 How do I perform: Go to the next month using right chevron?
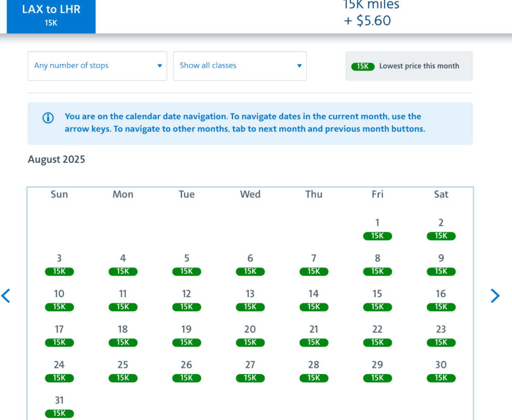(495, 296)
